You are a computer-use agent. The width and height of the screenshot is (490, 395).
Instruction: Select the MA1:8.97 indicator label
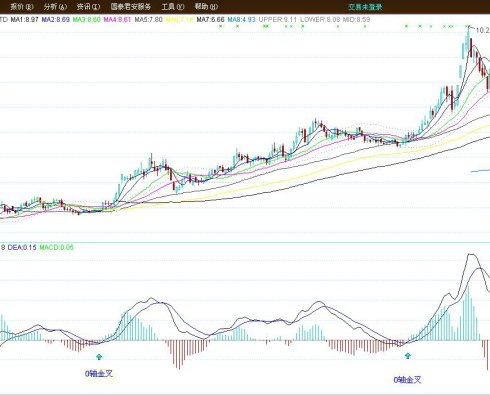coord(24,20)
